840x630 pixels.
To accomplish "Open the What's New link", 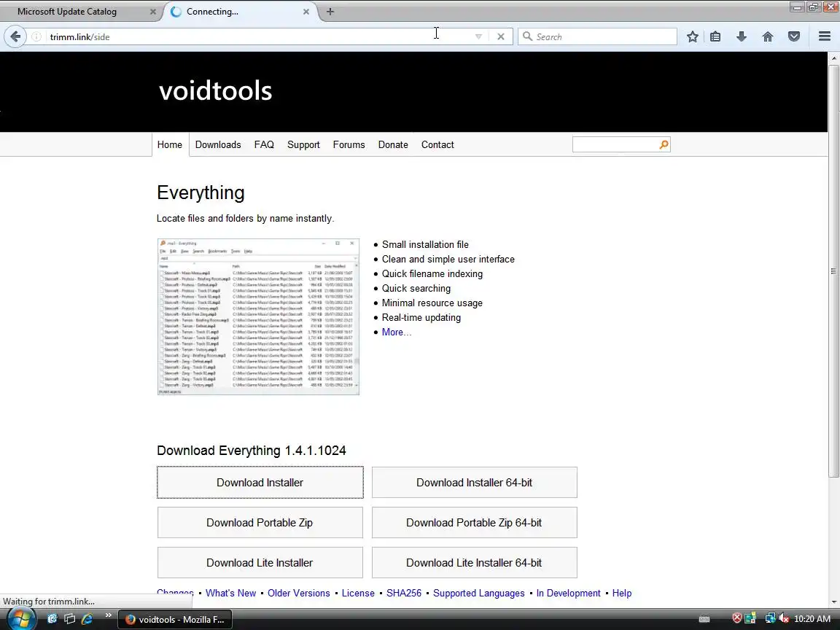I will coord(231,593).
